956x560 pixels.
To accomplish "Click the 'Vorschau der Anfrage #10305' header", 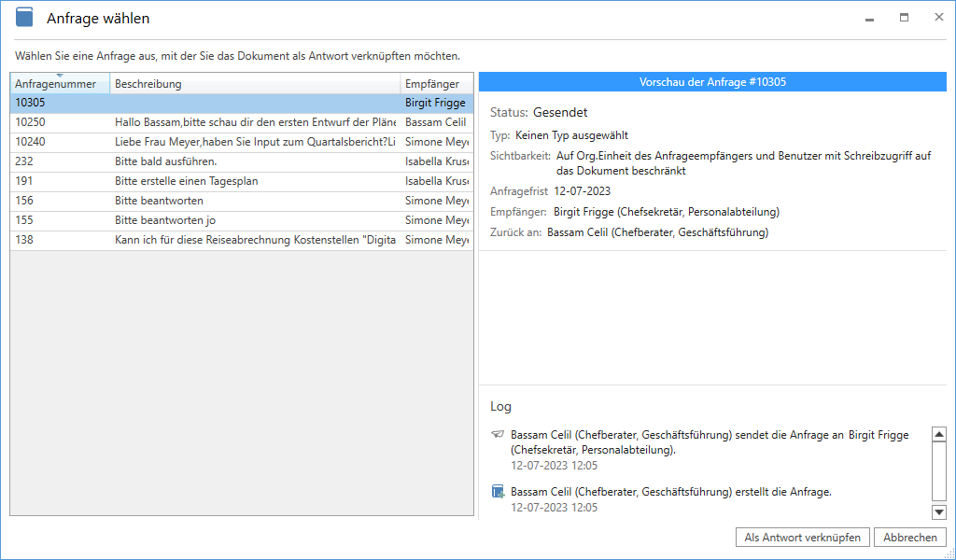I will pos(712,82).
